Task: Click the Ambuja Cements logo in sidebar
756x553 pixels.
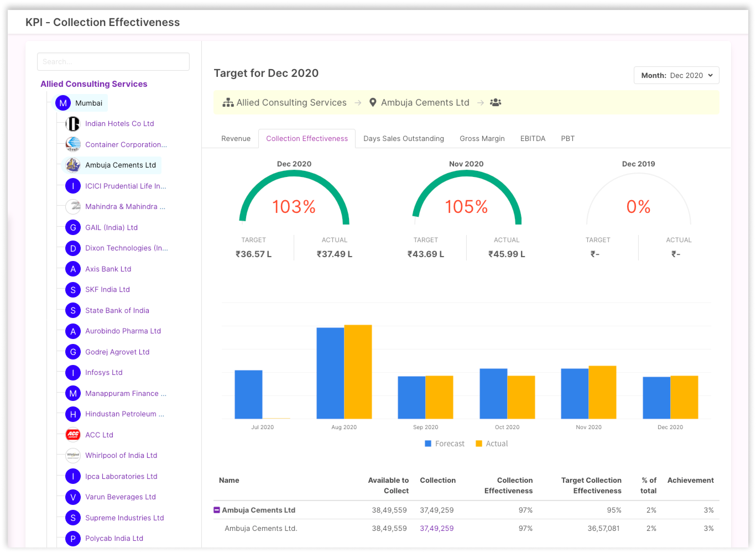Action: tap(73, 165)
